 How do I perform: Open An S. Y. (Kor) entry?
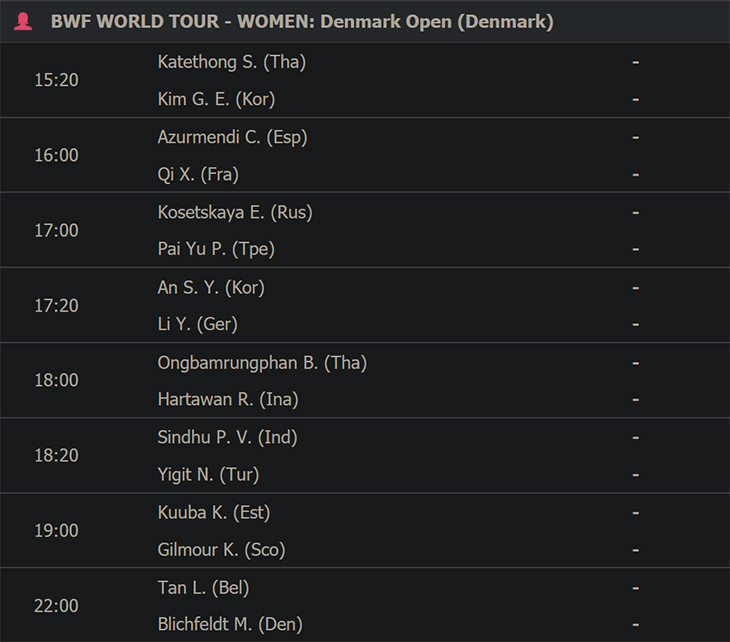pos(211,288)
